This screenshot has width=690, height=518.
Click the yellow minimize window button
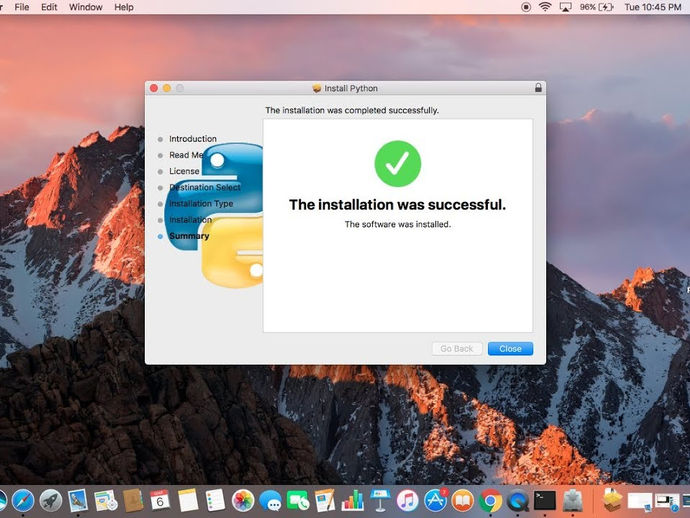tap(167, 88)
